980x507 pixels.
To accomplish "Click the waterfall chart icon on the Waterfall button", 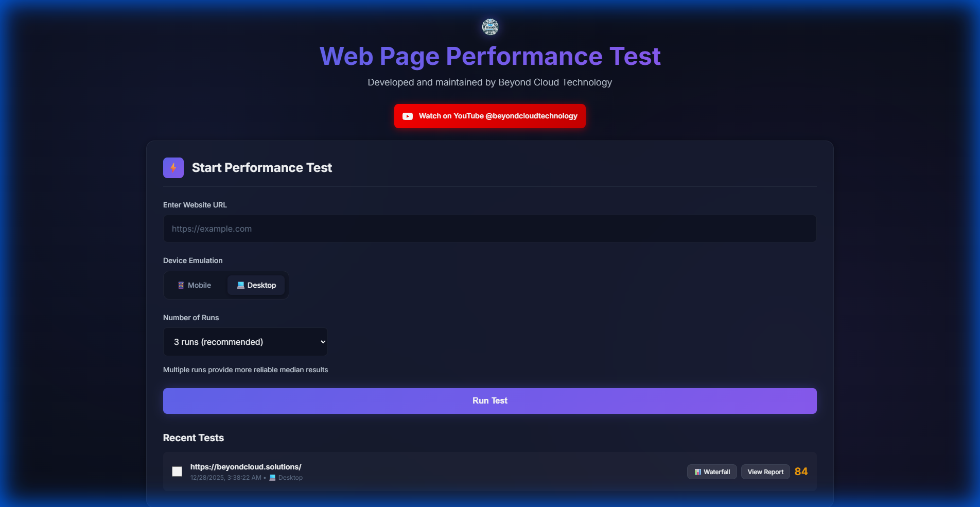I will tap(697, 471).
